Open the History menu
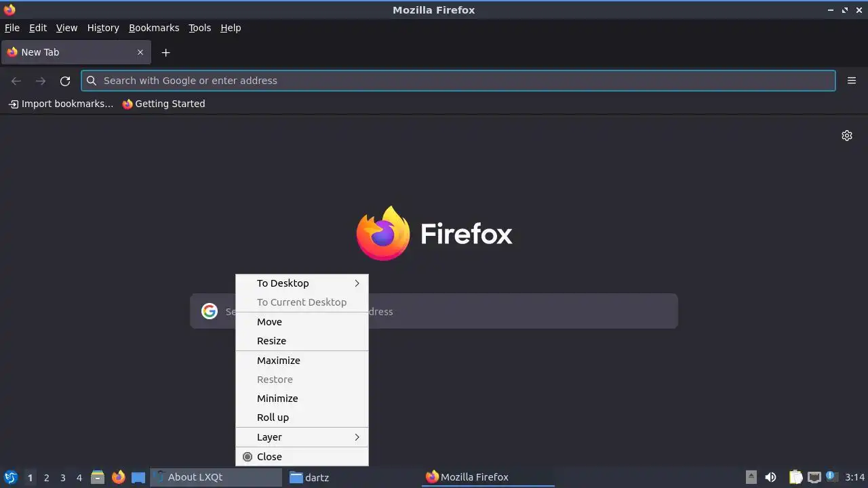868x488 pixels. 103,28
